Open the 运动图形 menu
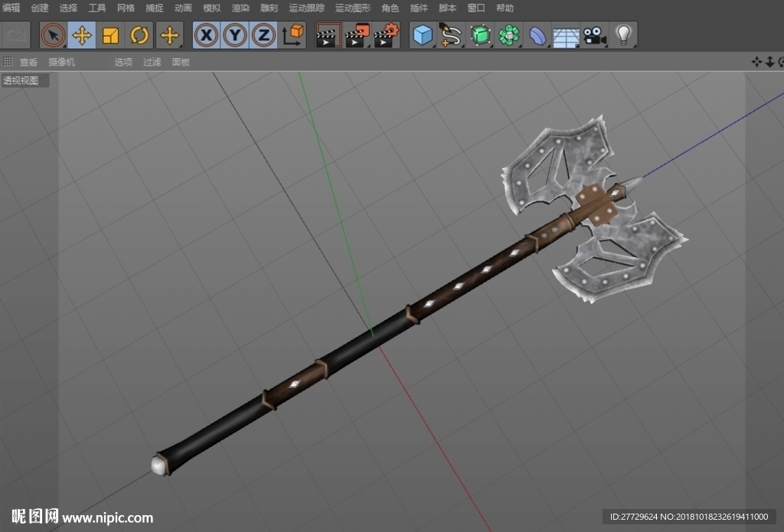Viewport: 784px width, 532px height. [353, 8]
